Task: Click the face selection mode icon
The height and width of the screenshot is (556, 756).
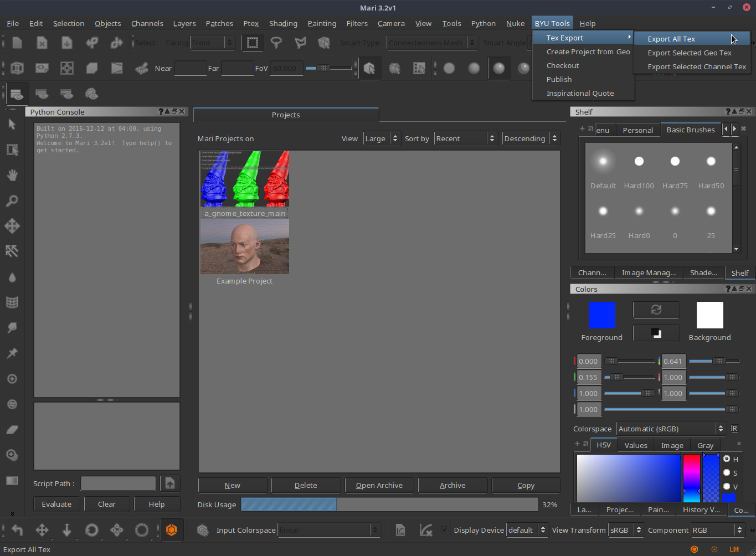Action: tap(419, 68)
